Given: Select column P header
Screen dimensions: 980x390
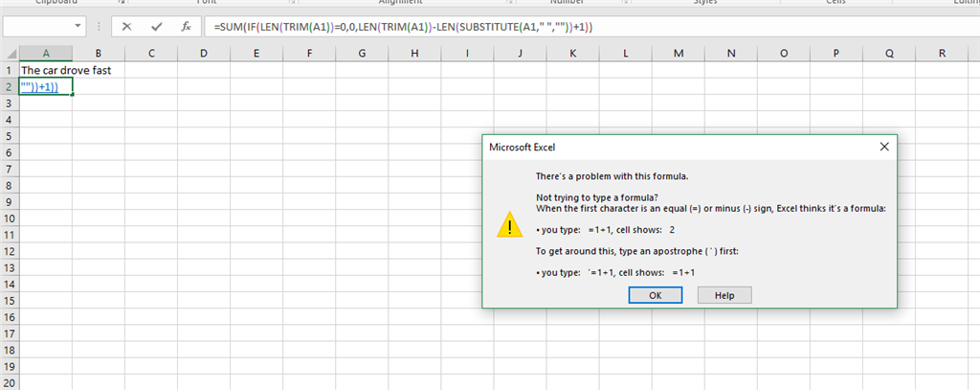Looking at the screenshot, I should [x=836, y=54].
